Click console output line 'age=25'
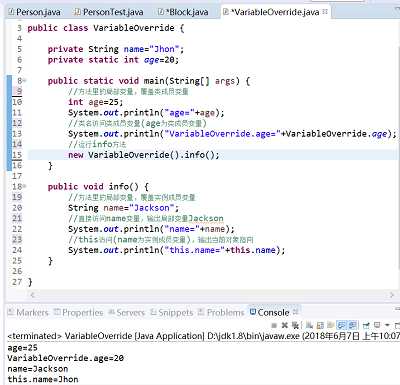The image size is (400, 385). coord(22,348)
